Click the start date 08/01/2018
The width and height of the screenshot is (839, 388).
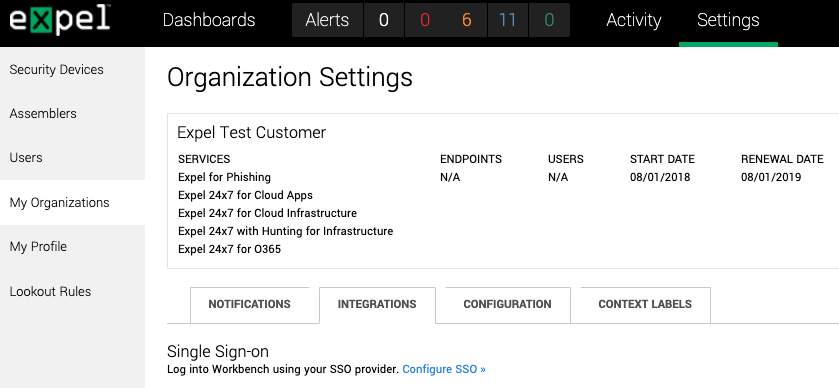click(660, 177)
